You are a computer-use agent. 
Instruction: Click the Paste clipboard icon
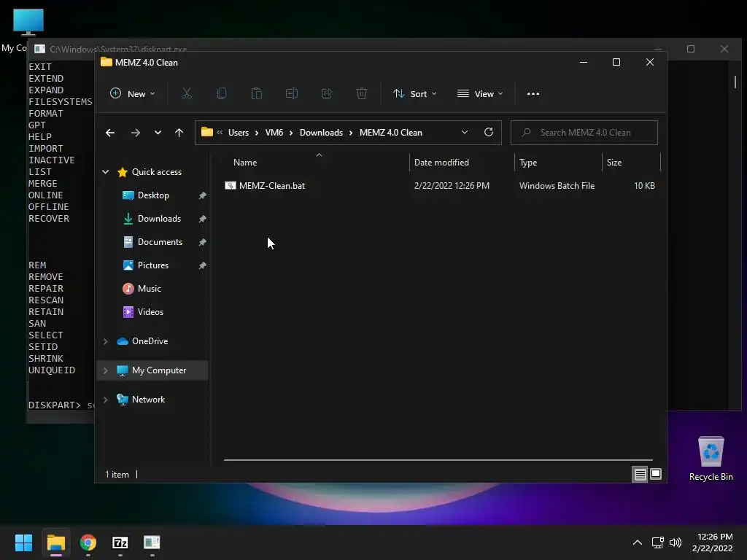[256, 94]
